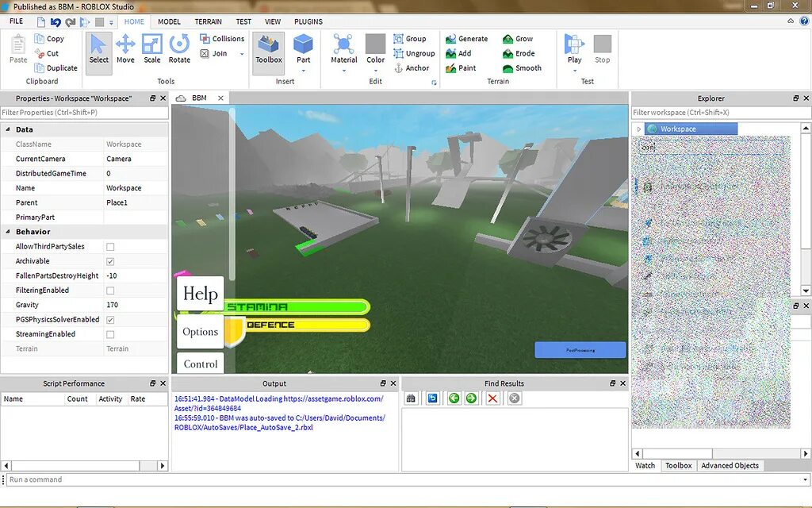Open the Part dropdown arrow
Viewport: 812px width, 508px height.
303,70
